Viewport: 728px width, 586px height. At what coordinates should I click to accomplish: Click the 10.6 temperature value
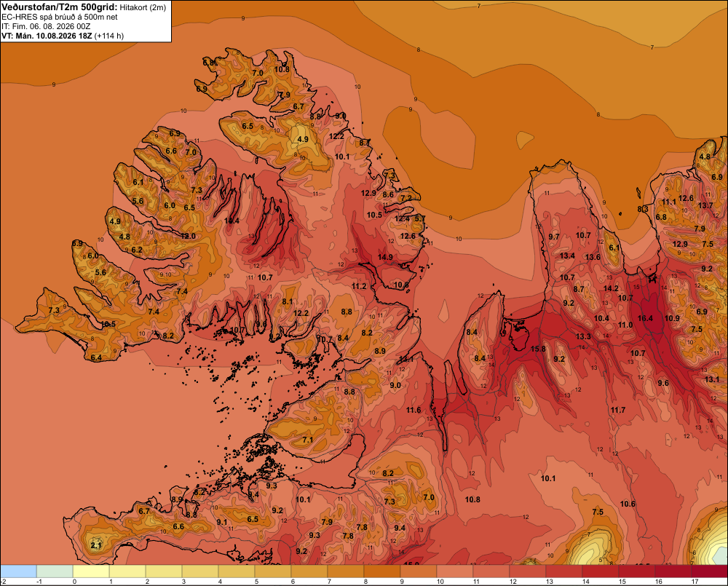coord(628,504)
